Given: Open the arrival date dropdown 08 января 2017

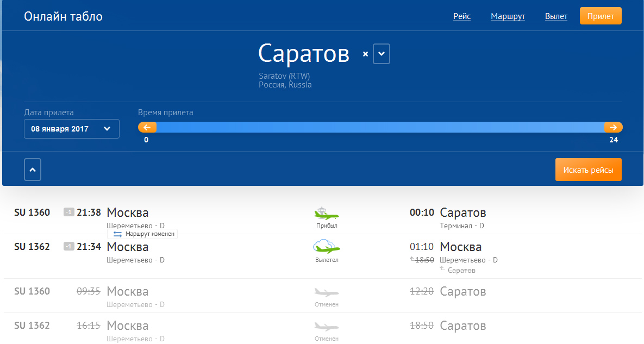Looking at the screenshot, I should tap(72, 129).
